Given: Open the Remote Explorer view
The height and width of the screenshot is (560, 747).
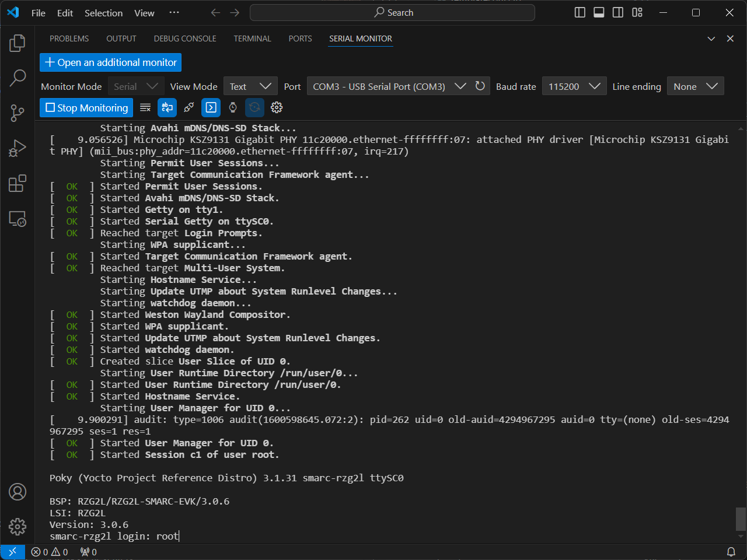Looking at the screenshot, I should 18,219.
